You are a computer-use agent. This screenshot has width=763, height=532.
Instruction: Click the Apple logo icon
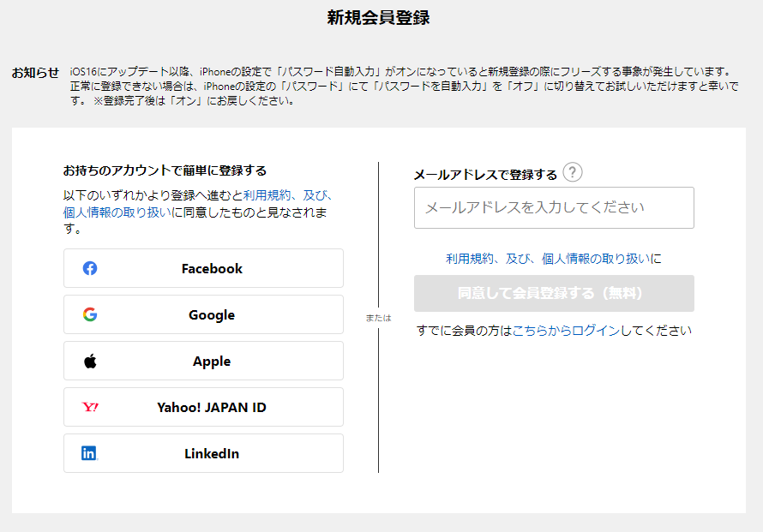point(90,361)
